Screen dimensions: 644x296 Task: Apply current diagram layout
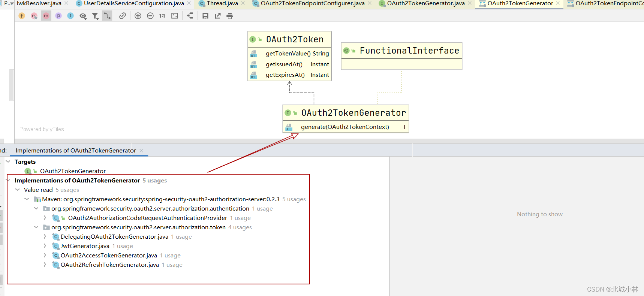tap(190, 16)
